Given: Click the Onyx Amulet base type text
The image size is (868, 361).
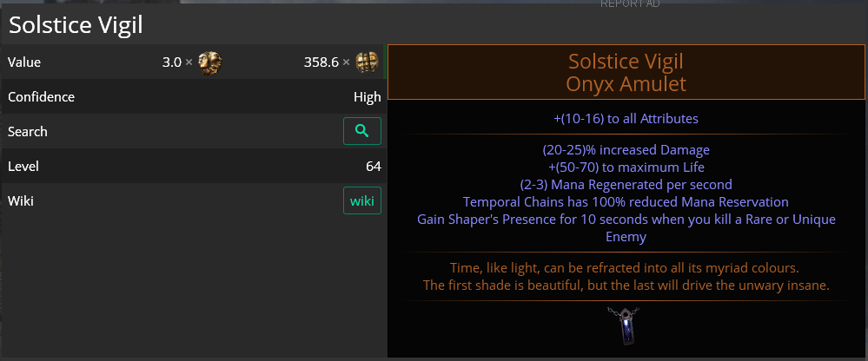Looking at the screenshot, I should pyautogui.click(x=626, y=84).
